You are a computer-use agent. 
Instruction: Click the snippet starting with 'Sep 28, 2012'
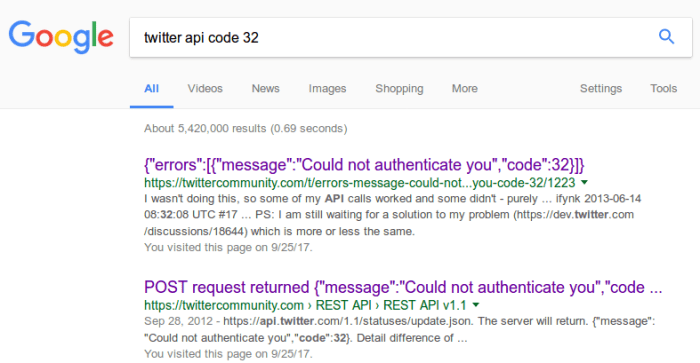(400, 330)
